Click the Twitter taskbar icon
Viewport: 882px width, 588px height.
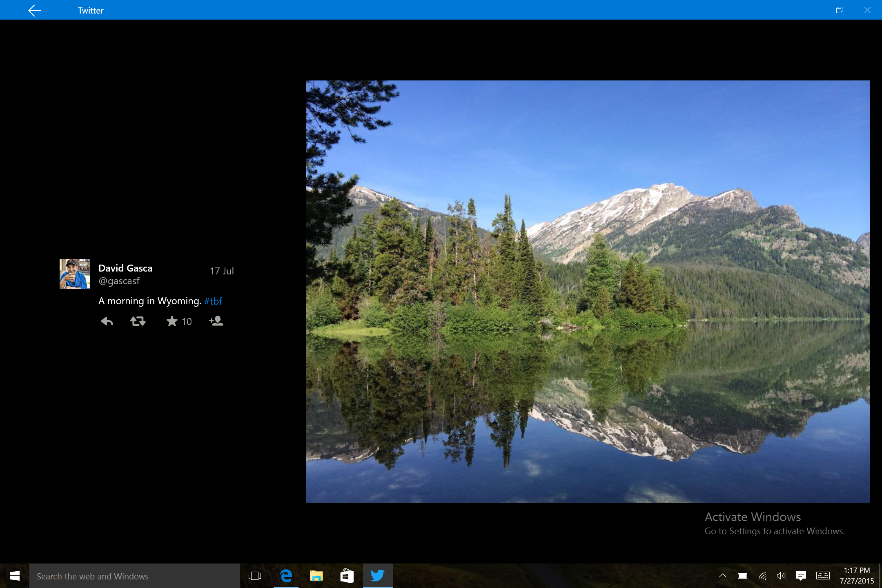point(377,576)
